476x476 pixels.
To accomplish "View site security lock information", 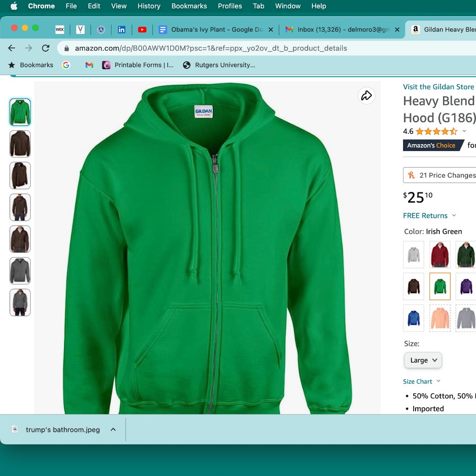I will 67,48.
